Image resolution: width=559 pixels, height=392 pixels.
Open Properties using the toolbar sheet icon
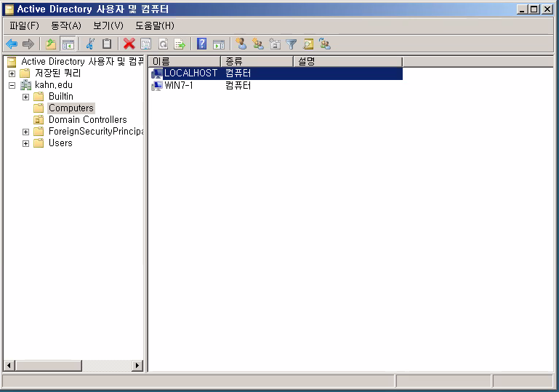pos(146,44)
